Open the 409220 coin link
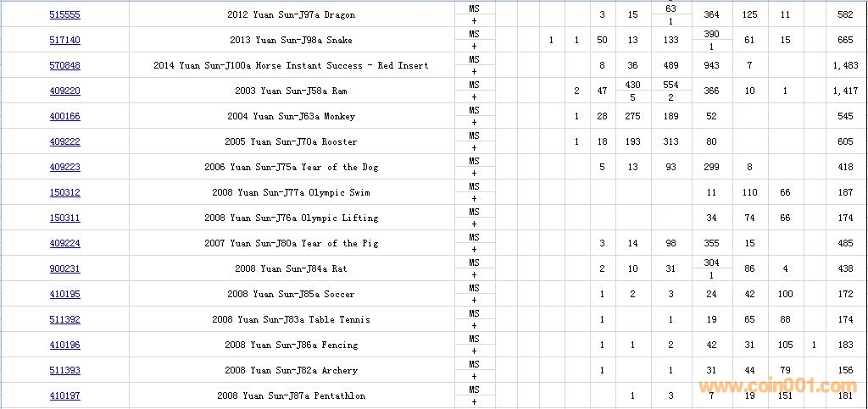 click(x=64, y=91)
